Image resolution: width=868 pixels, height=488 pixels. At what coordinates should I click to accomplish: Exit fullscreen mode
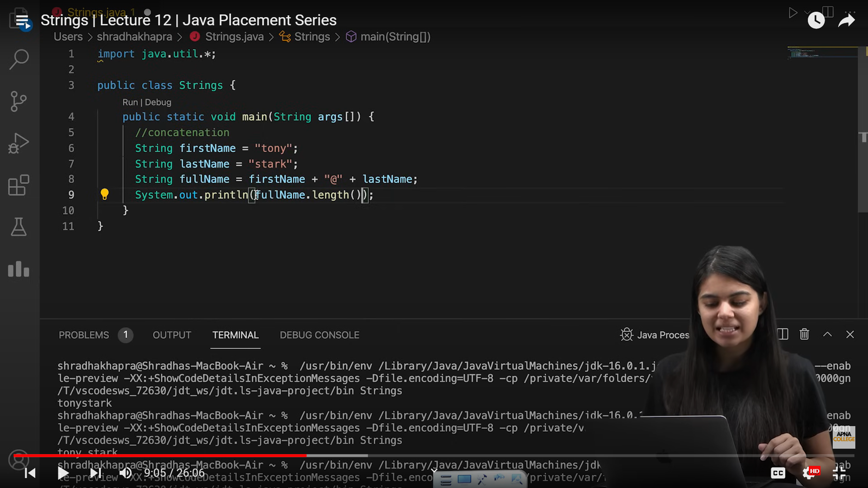[839, 473]
